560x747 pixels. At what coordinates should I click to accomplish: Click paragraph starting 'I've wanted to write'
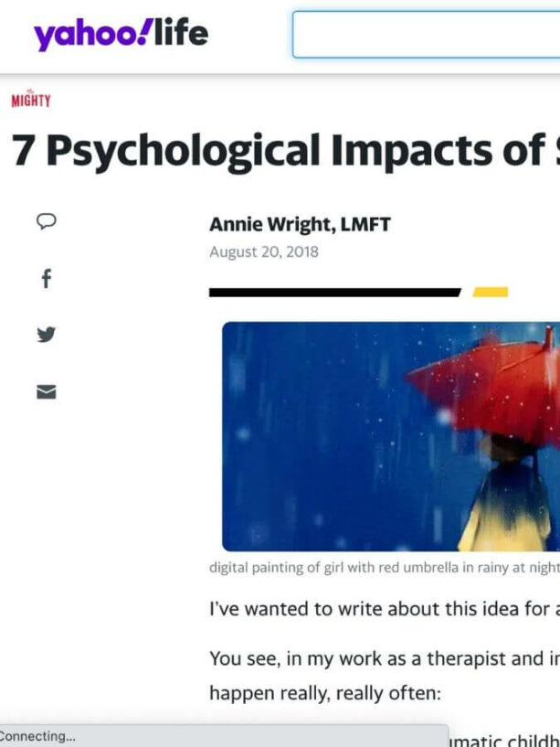[385, 609]
